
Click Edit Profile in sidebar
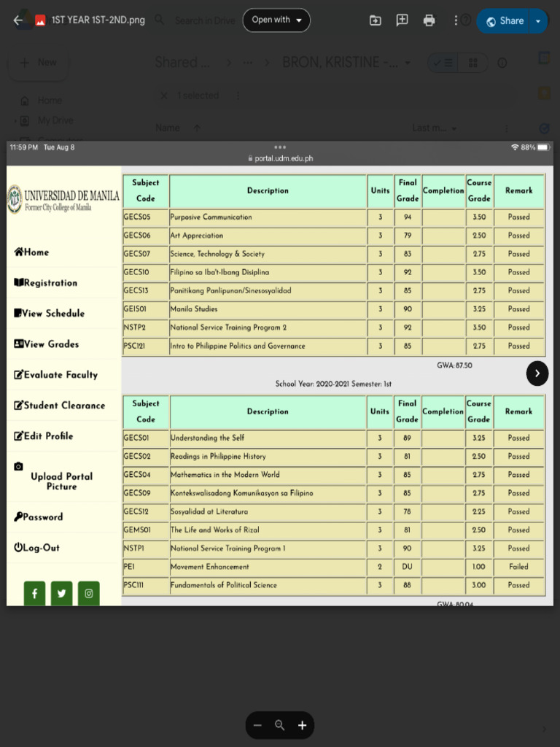click(x=43, y=436)
